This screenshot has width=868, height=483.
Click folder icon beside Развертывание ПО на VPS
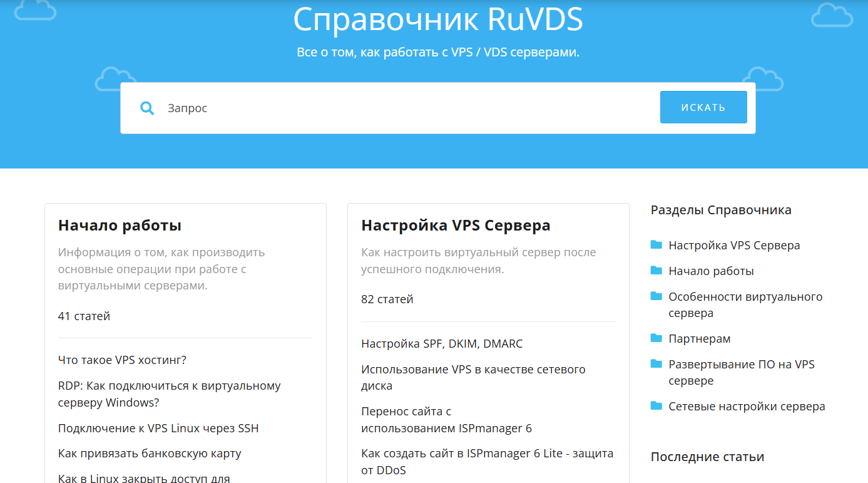coord(656,364)
